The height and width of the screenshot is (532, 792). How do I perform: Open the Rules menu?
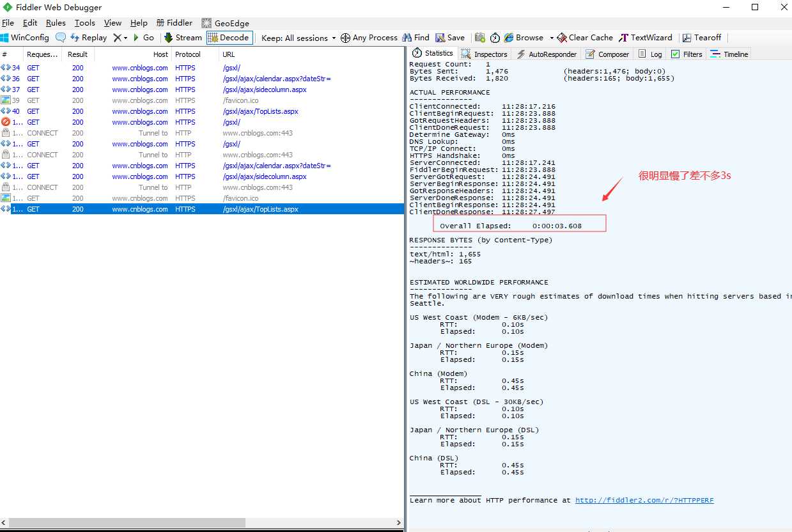click(56, 23)
